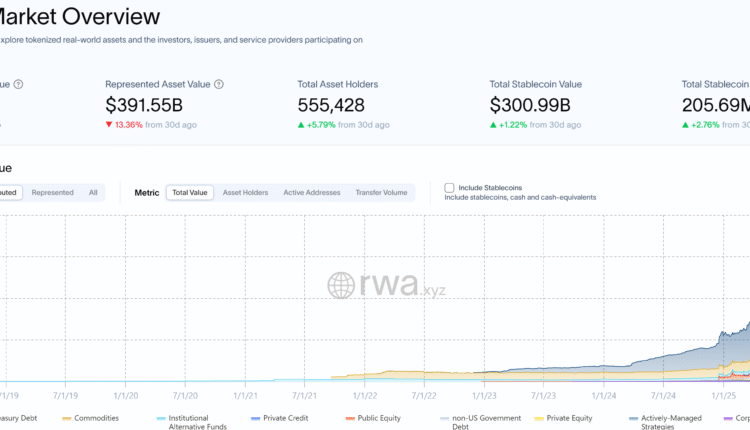Enable the Include Stablecoins checkbox
Screen dimensions: 750x430
tap(450, 187)
